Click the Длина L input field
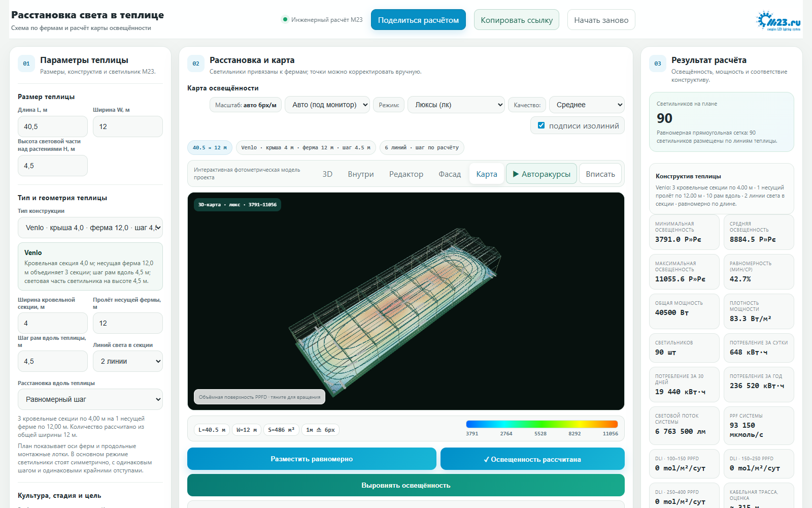Viewport: 812px width, 508px height. tap(53, 126)
